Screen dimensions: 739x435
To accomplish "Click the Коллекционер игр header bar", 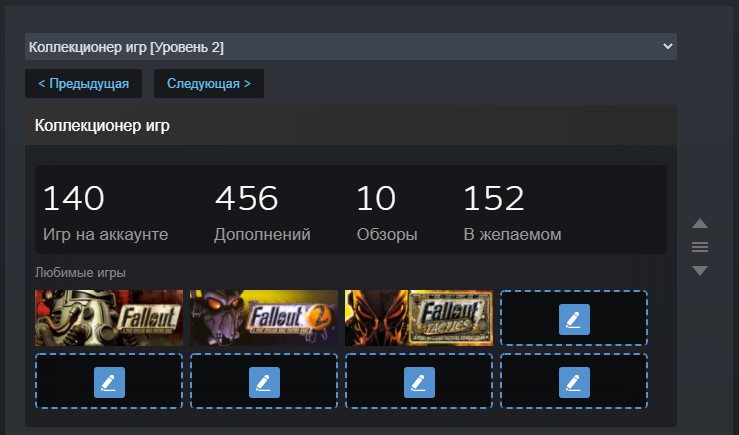I will 351,125.
